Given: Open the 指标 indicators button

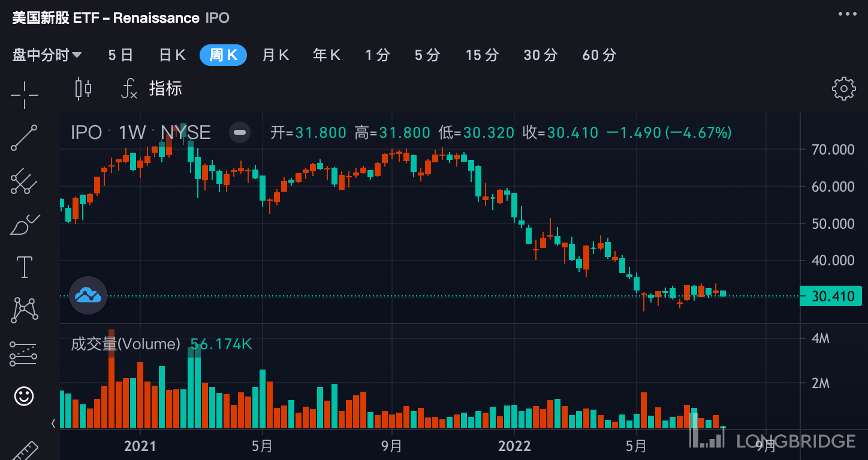Looking at the screenshot, I should pyautogui.click(x=152, y=89).
